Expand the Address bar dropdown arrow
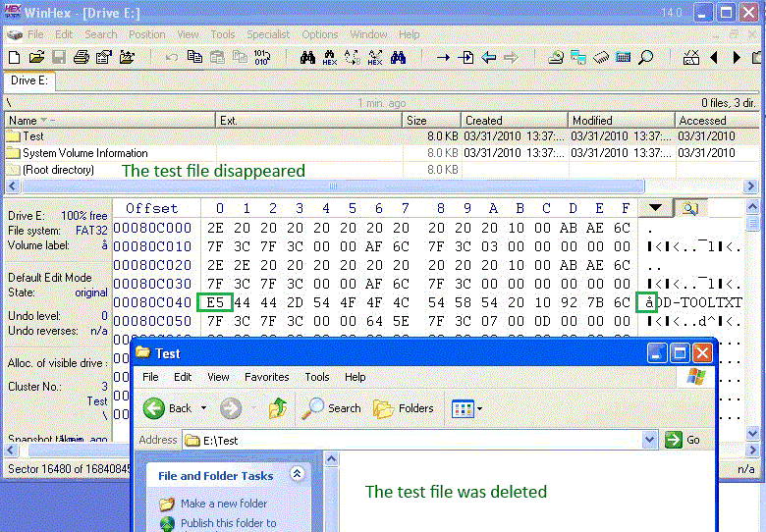This screenshot has height=532, width=766. (x=649, y=440)
